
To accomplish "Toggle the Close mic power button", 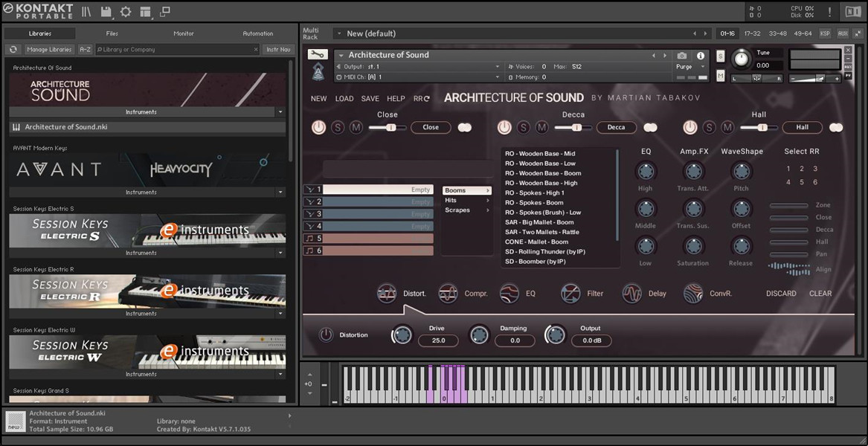I will [318, 127].
